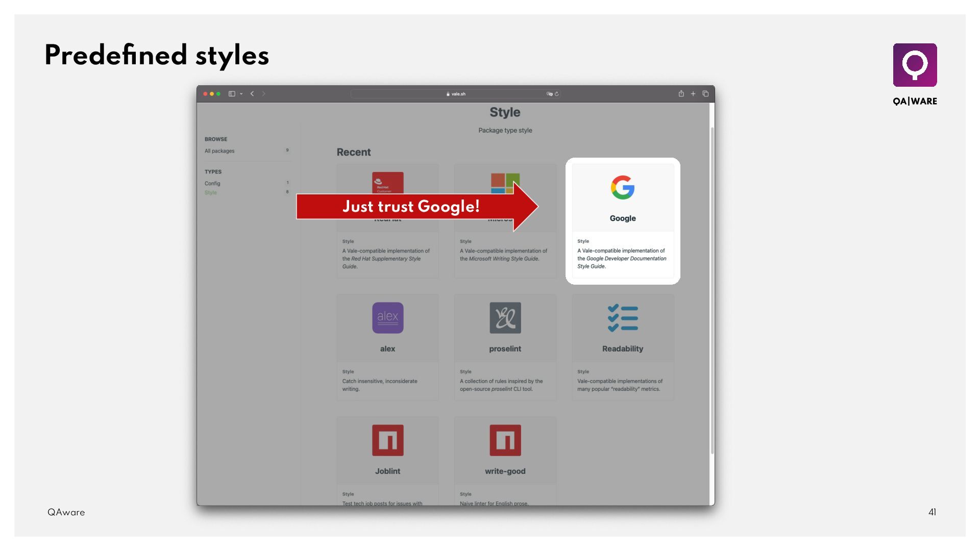980x551 pixels.
Task: Filter by Style type
Action: coord(211,193)
